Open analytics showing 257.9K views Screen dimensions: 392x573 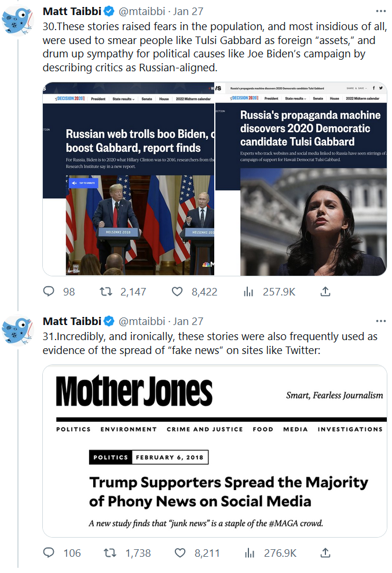(249, 291)
